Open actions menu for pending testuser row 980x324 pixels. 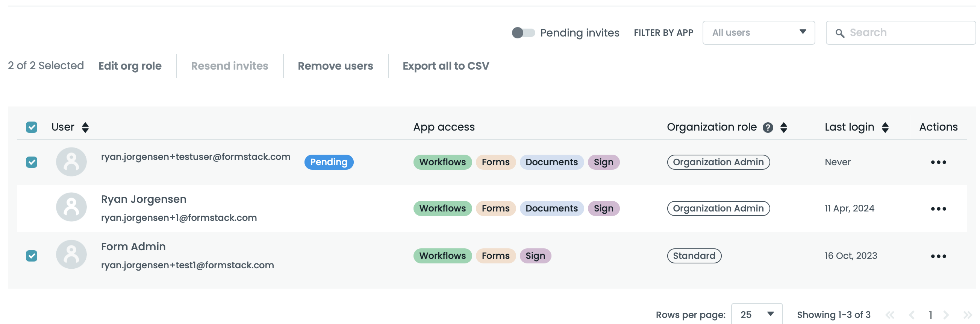938,162
